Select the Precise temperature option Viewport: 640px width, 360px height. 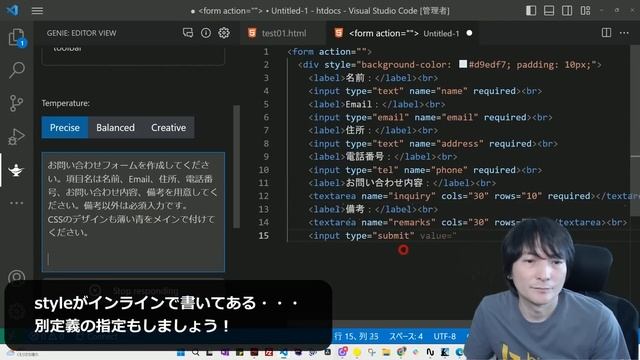(64, 128)
